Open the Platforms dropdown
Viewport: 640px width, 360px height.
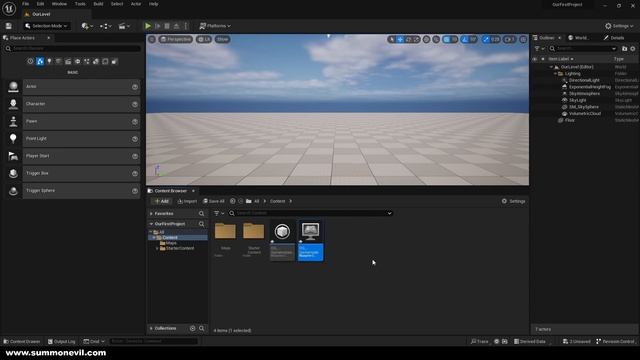(x=215, y=26)
